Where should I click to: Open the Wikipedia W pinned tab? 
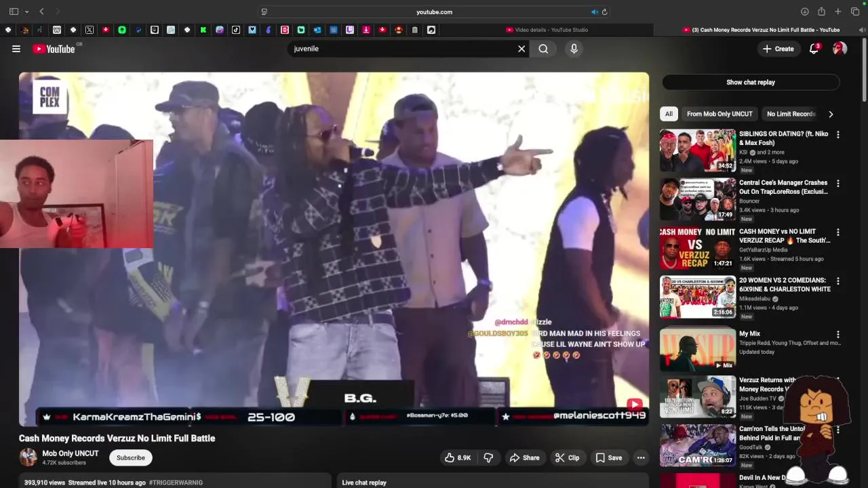57,30
